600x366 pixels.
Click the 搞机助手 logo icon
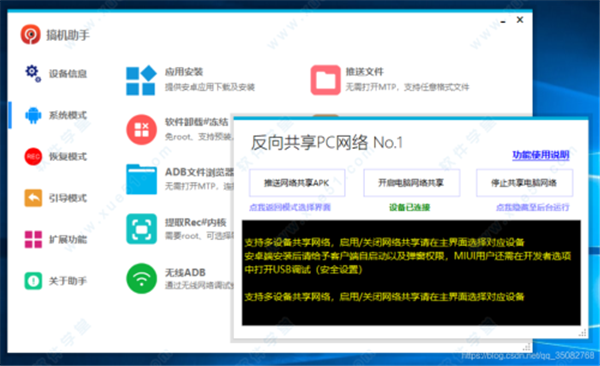[x=31, y=35]
